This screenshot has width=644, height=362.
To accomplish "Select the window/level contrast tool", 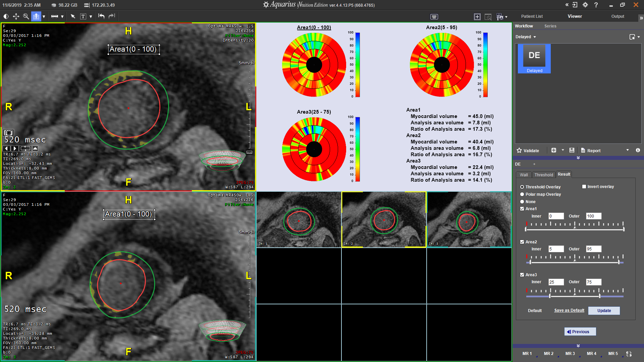I will tap(6, 16).
